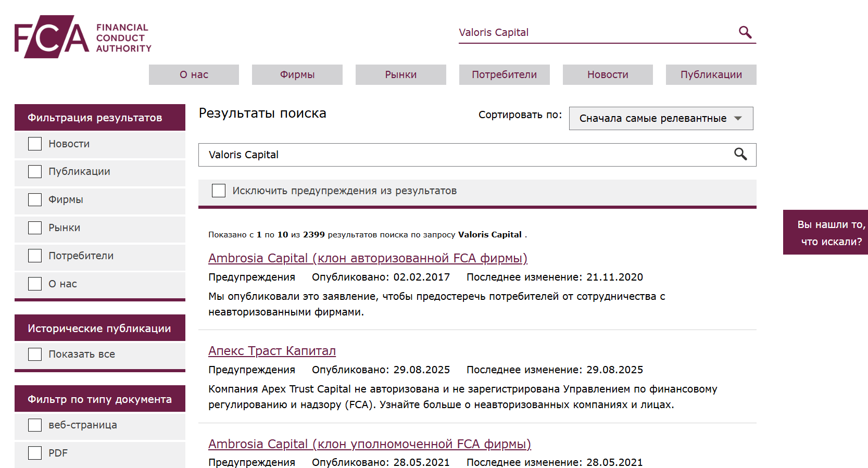Tick the Публикации filter checkbox
The width and height of the screenshot is (868, 468).
[35, 172]
